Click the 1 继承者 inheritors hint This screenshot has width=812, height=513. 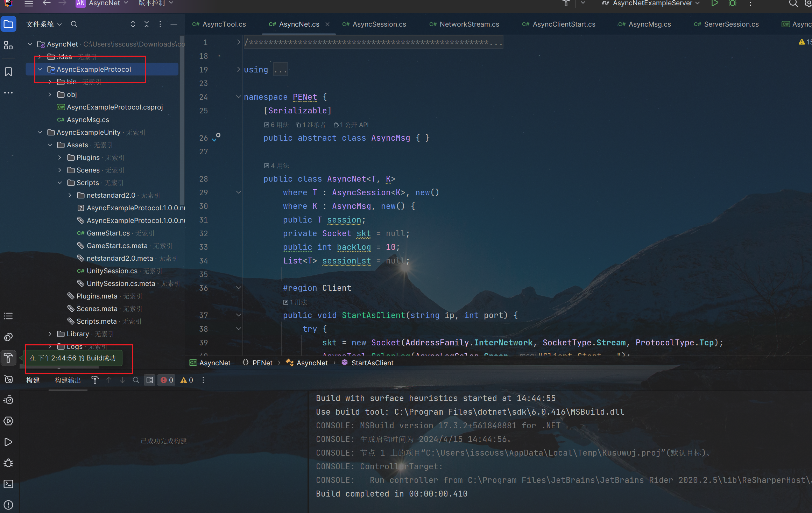(311, 125)
